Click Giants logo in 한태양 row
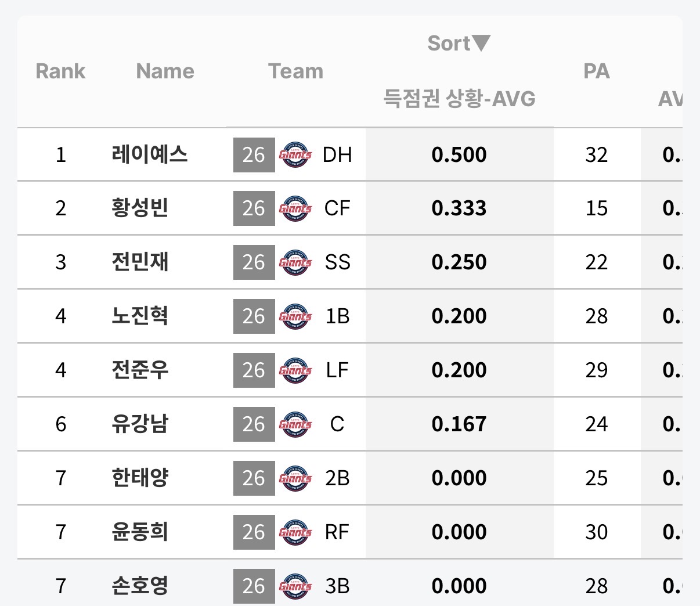Viewport: 700px width, 606px height. 295,478
